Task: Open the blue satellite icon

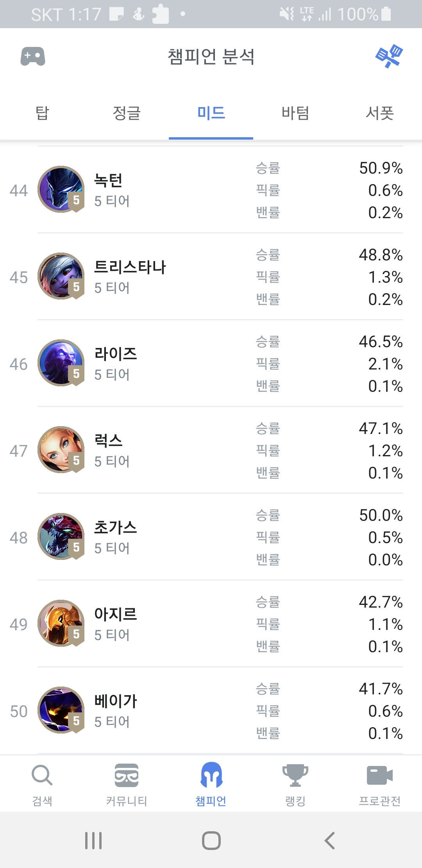Action: [389, 56]
